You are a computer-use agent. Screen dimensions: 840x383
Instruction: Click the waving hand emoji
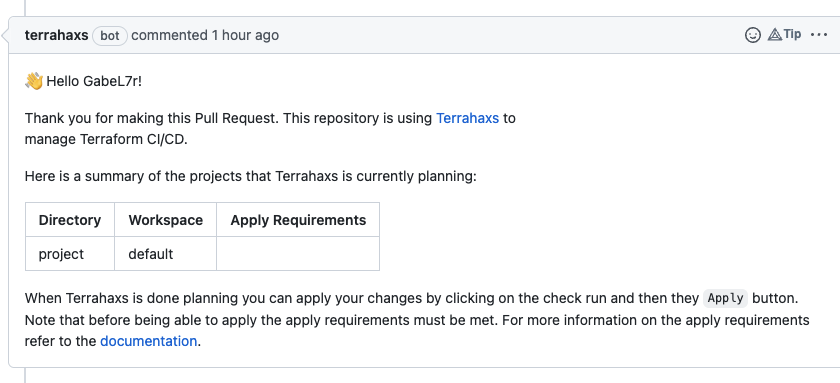pyautogui.click(x=34, y=81)
